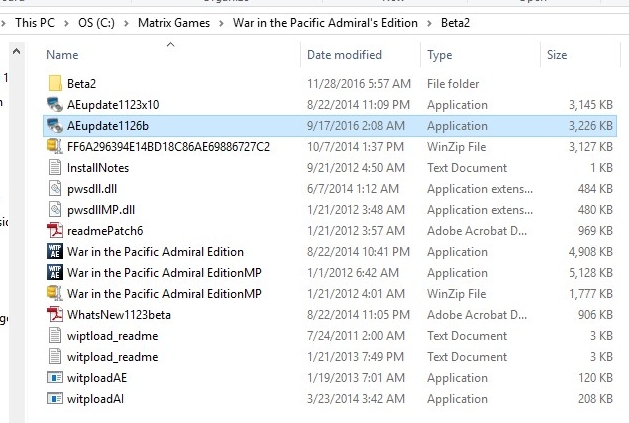The height and width of the screenshot is (423, 629).
Task: Select the wiptload_readme file name
Action: pyautogui.click(x=112, y=336)
